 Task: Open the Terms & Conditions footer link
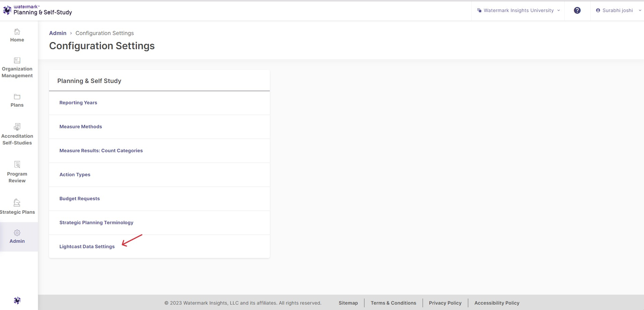coord(393,303)
